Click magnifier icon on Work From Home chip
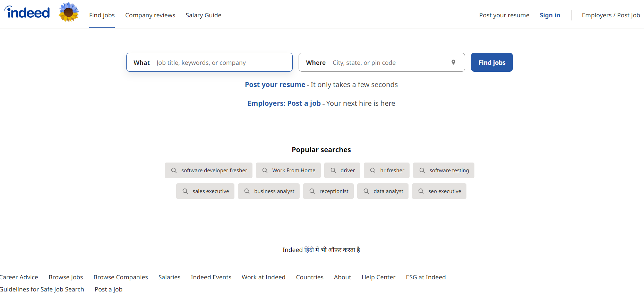 265,171
